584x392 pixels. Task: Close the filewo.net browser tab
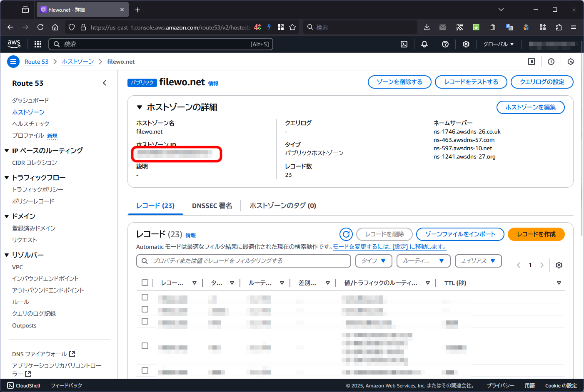(122, 10)
